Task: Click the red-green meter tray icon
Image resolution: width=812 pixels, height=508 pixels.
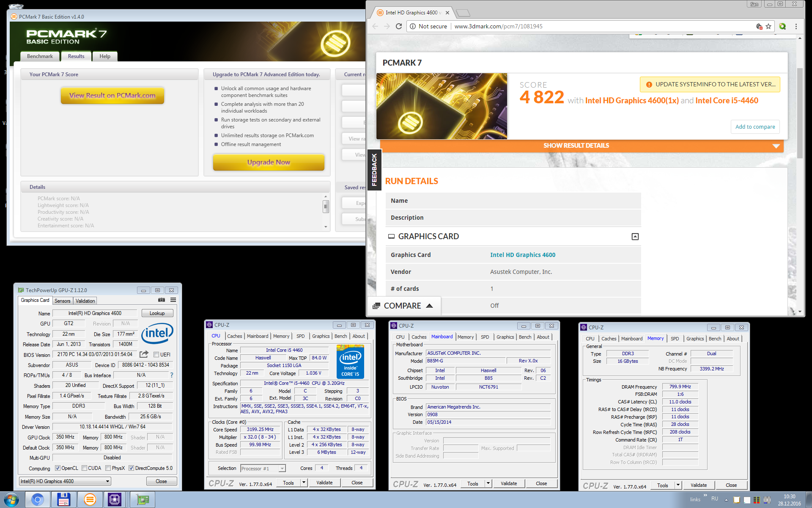Action: pos(757,500)
